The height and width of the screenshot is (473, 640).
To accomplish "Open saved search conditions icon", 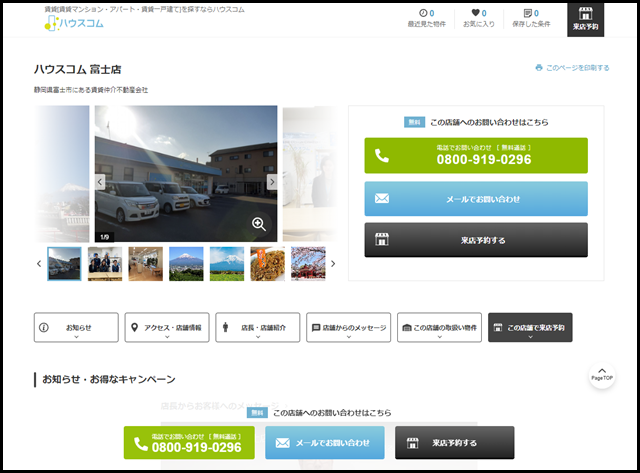I will [x=528, y=13].
